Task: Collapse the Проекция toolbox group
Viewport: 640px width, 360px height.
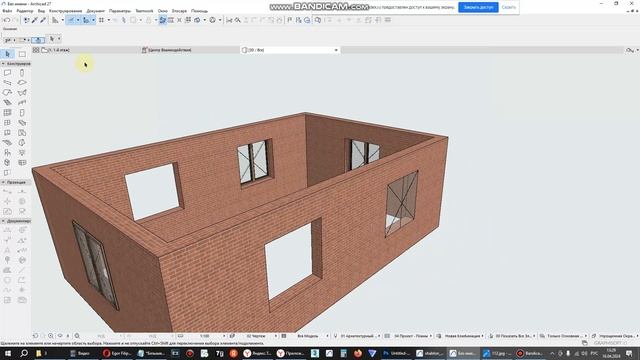Action: tap(3, 182)
